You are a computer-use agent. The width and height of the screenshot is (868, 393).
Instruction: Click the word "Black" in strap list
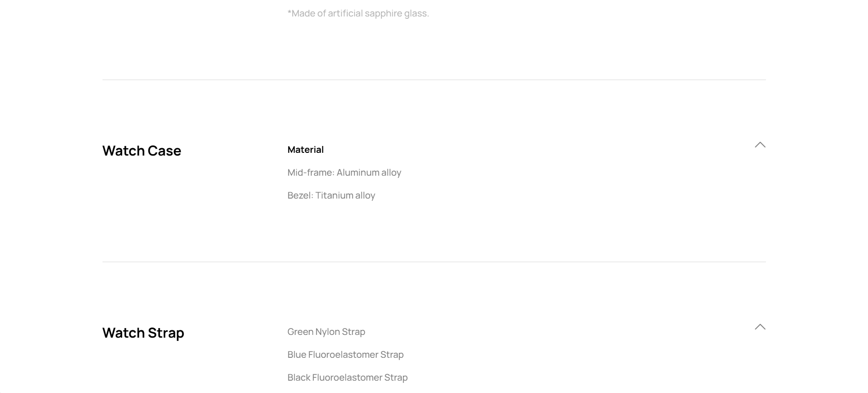(299, 377)
